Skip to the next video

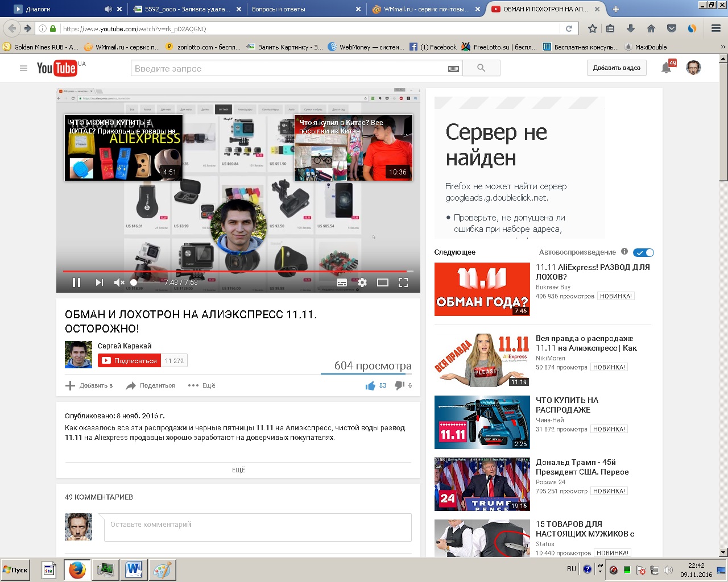(x=100, y=282)
